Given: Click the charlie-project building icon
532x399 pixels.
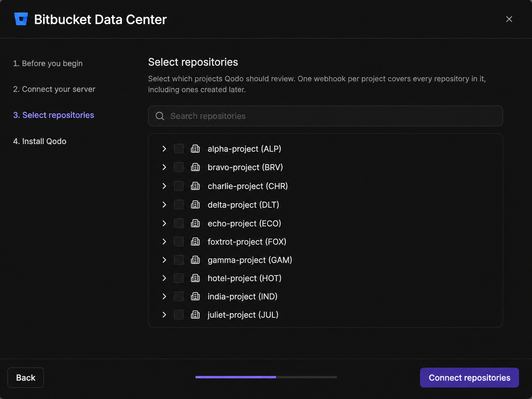Looking at the screenshot, I should 195,186.
